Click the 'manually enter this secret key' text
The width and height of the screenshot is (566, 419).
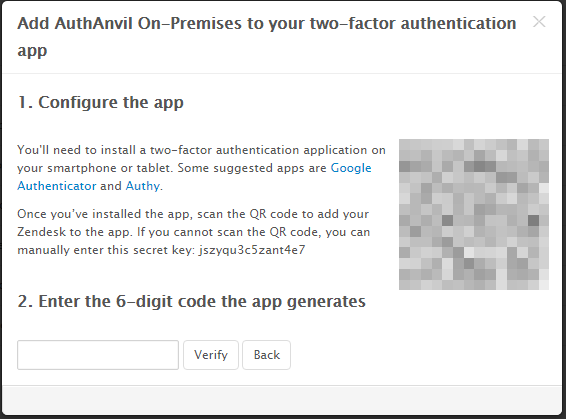point(106,250)
